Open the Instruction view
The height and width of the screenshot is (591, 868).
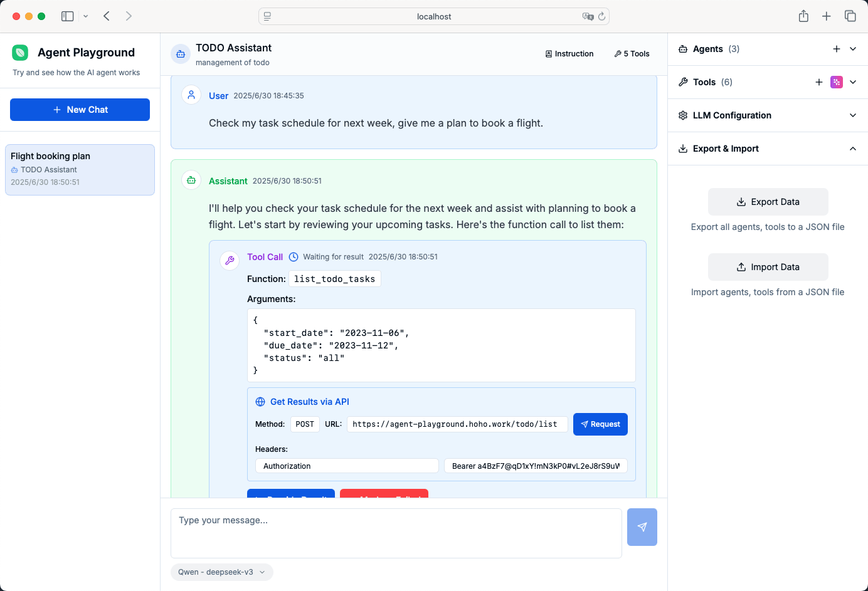[569, 54]
